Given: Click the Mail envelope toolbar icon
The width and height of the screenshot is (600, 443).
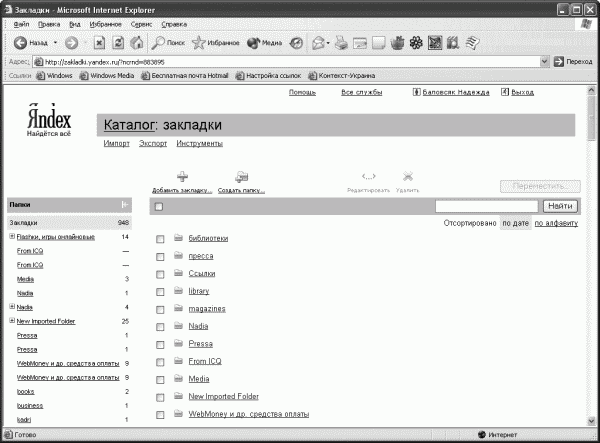Looking at the screenshot, I should coord(318,43).
